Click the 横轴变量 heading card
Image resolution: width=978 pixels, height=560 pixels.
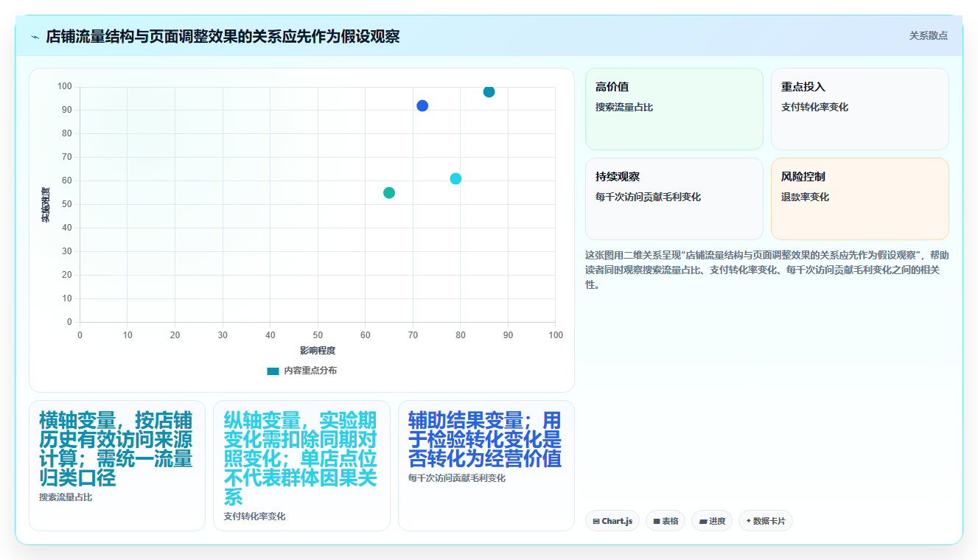click(x=116, y=465)
